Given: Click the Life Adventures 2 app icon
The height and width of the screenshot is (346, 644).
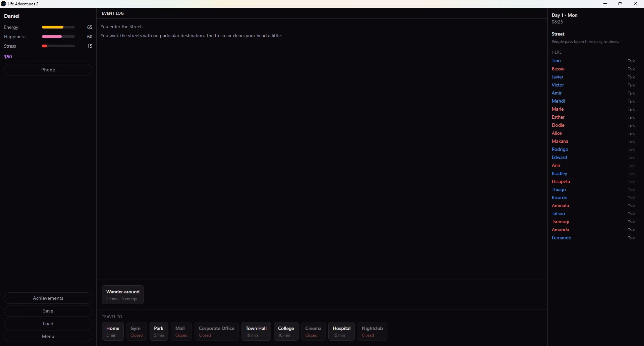Looking at the screenshot, I should (x=3, y=4).
